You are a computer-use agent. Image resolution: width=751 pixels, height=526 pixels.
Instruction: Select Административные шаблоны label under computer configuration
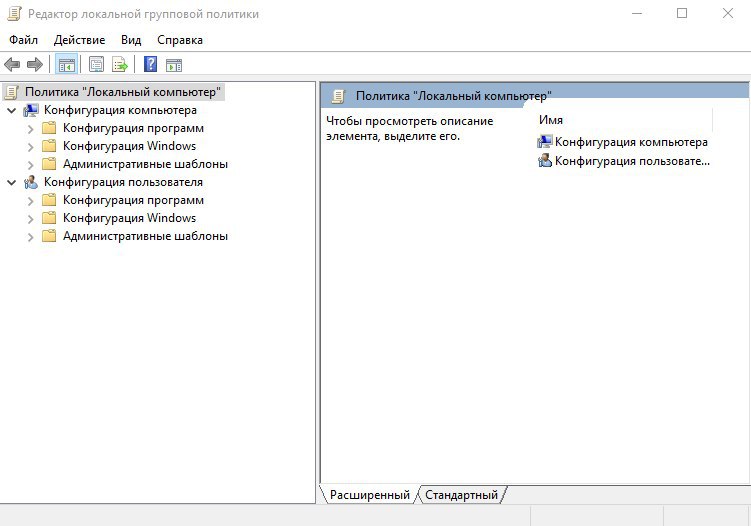click(x=145, y=164)
